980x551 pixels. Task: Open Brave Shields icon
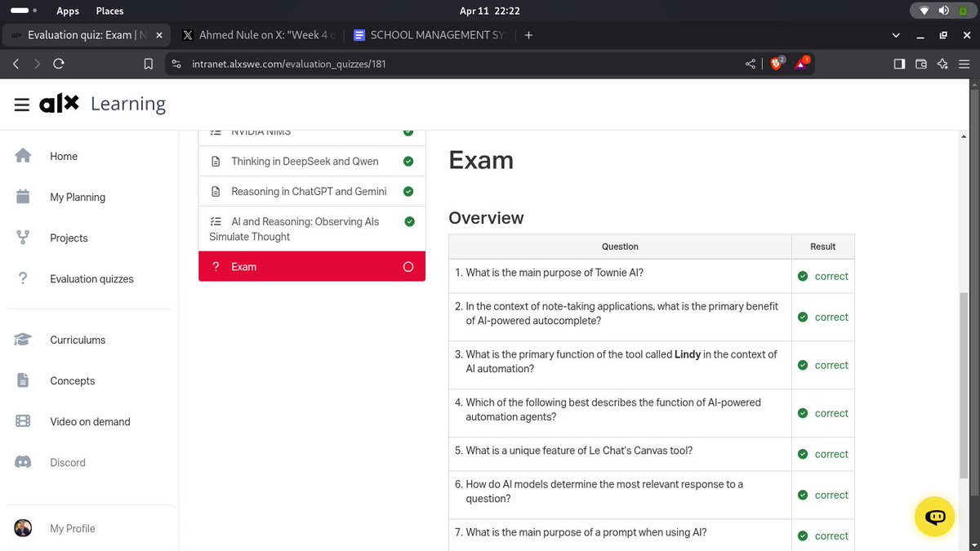click(777, 63)
